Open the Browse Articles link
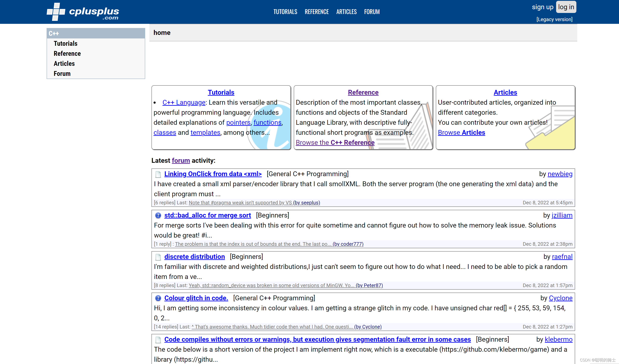 click(x=461, y=133)
